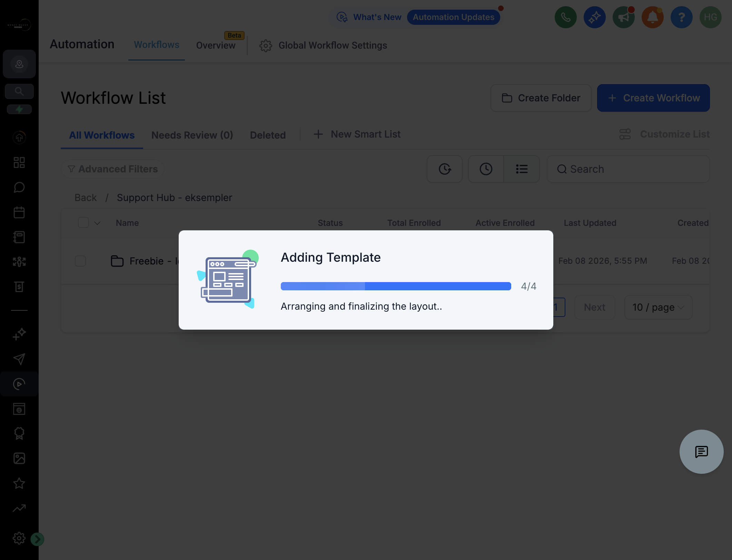Click the Create Workflow button

coord(653,98)
